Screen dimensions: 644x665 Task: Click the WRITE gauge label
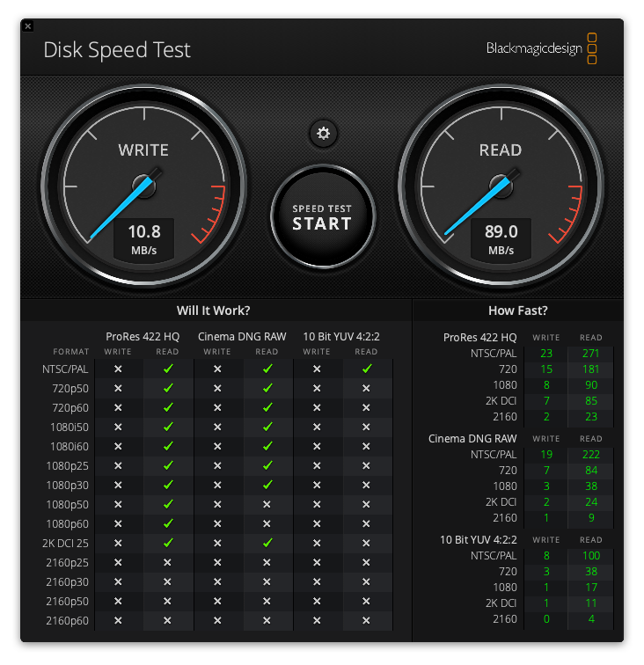point(143,150)
